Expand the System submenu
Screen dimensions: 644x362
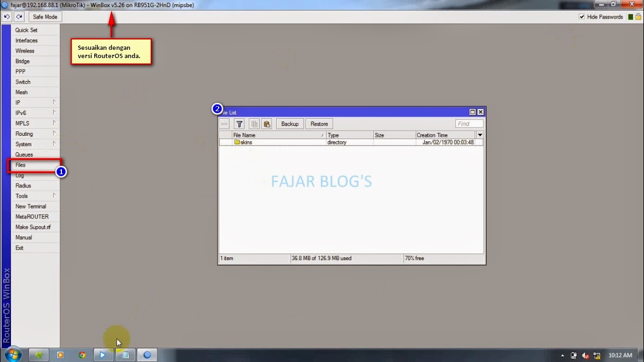click(35, 144)
